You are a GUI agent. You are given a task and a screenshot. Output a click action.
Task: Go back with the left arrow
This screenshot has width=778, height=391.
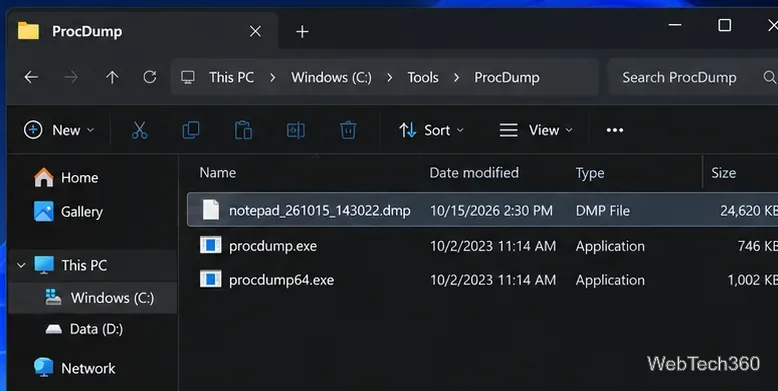coord(31,77)
